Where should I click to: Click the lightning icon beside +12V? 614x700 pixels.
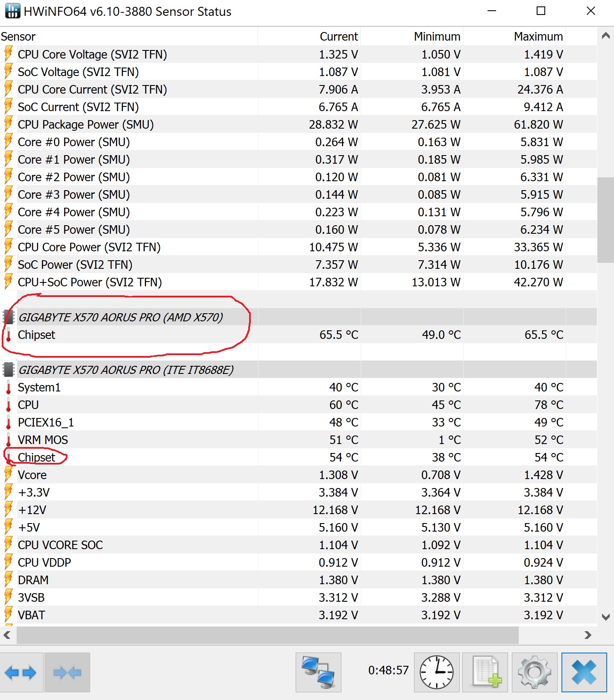point(8,510)
